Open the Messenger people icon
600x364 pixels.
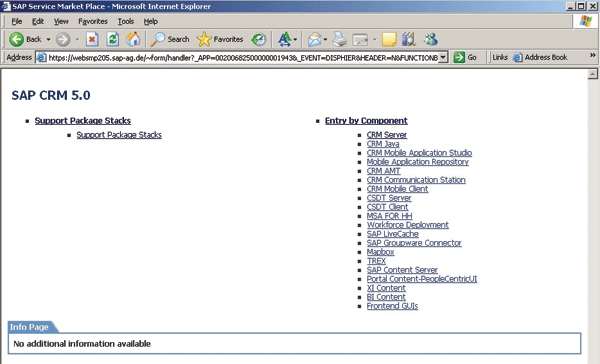pos(430,39)
